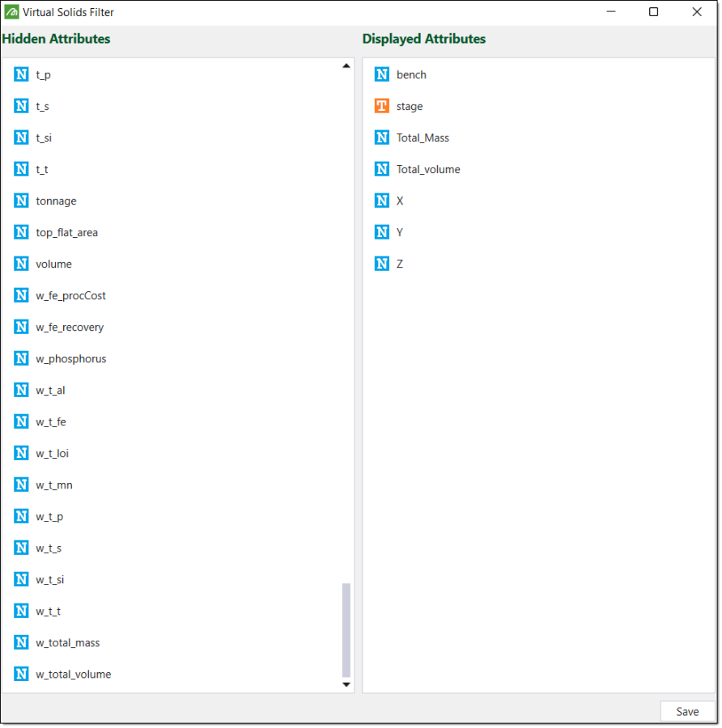Click the N icon next to w_t_p
Screen dimensions: 722x728
pos(21,516)
